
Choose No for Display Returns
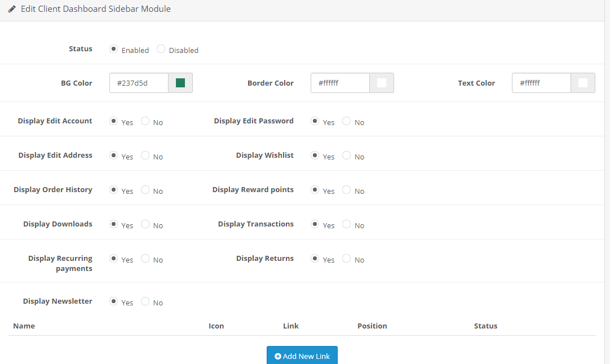pos(347,259)
